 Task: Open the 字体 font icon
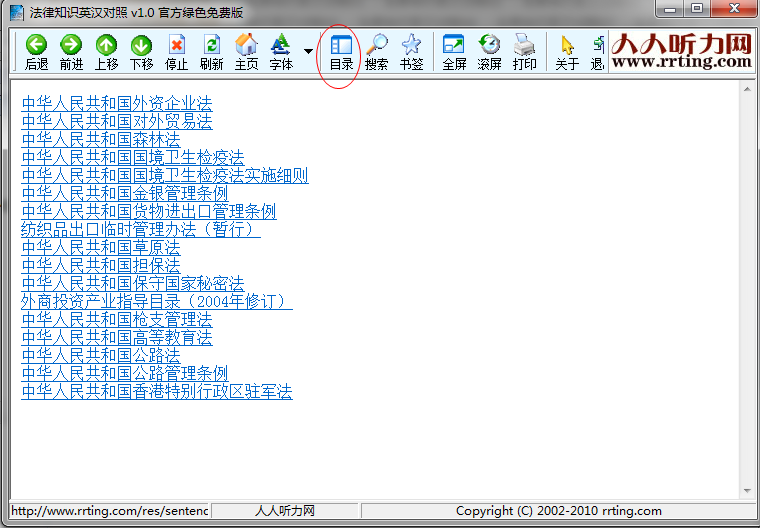[281, 45]
